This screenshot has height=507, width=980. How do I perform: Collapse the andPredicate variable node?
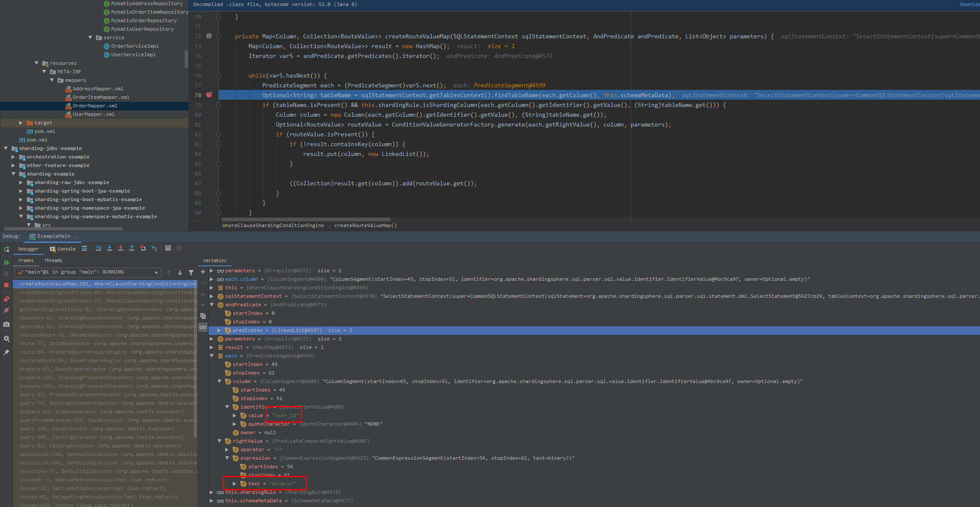212,305
